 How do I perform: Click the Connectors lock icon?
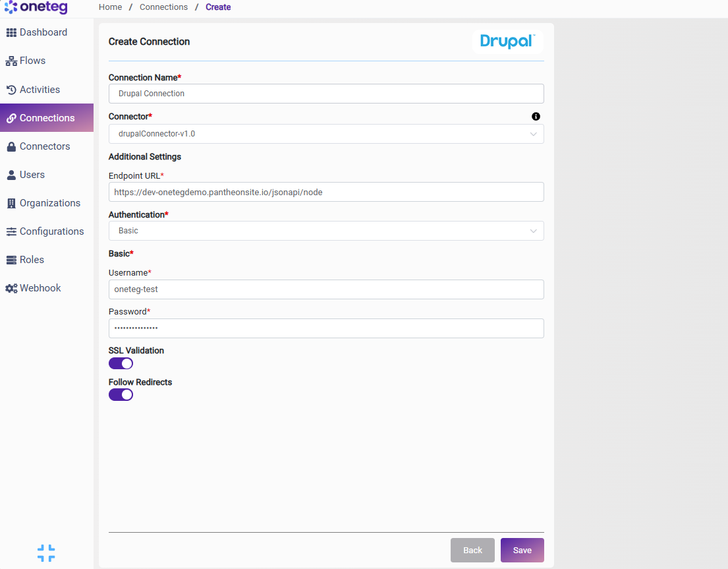tap(11, 146)
